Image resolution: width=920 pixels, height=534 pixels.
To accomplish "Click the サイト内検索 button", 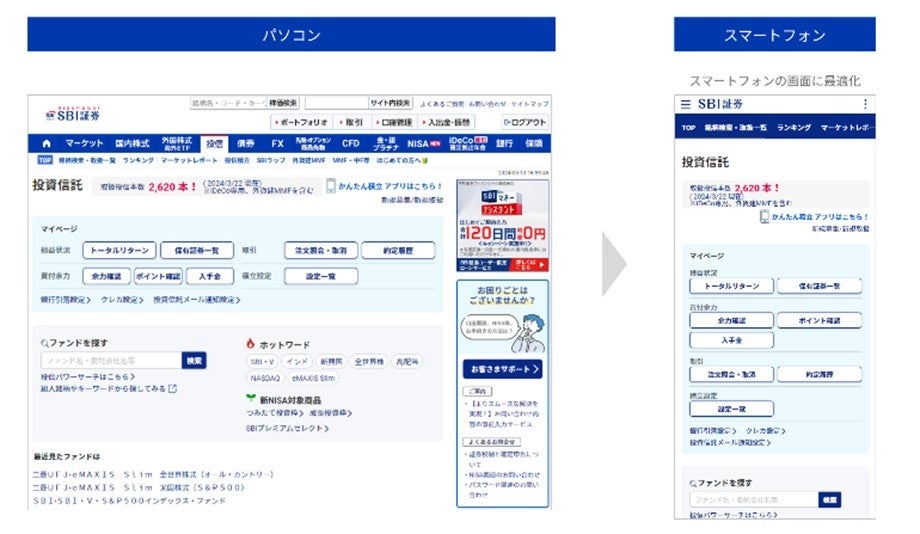I will pyautogui.click(x=390, y=103).
